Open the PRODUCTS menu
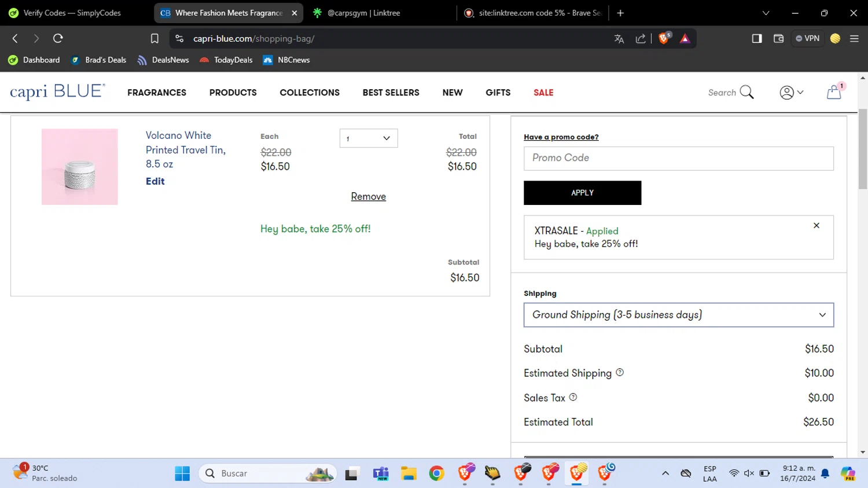This screenshot has width=868, height=488. tap(233, 93)
